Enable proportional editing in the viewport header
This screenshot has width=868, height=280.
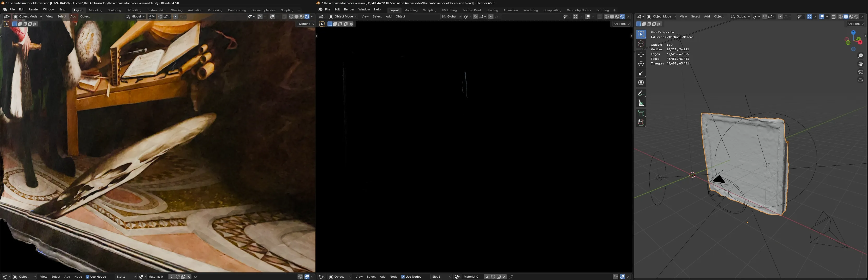[780, 16]
